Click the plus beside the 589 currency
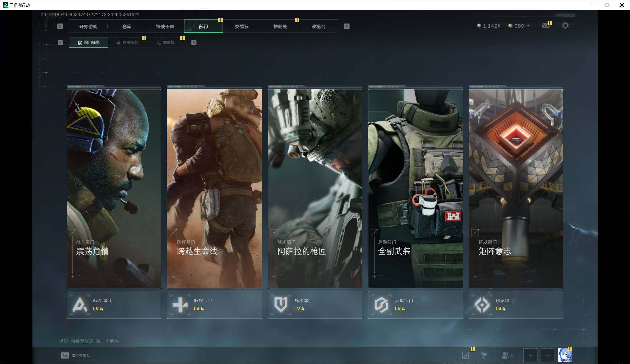 528,26
